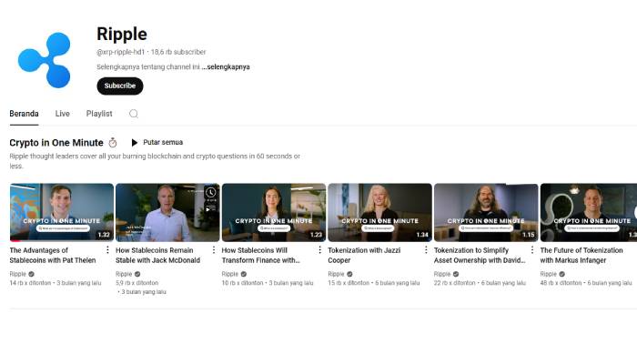
Task: Click '14 rb x ditonton' view count
Action: (30, 283)
